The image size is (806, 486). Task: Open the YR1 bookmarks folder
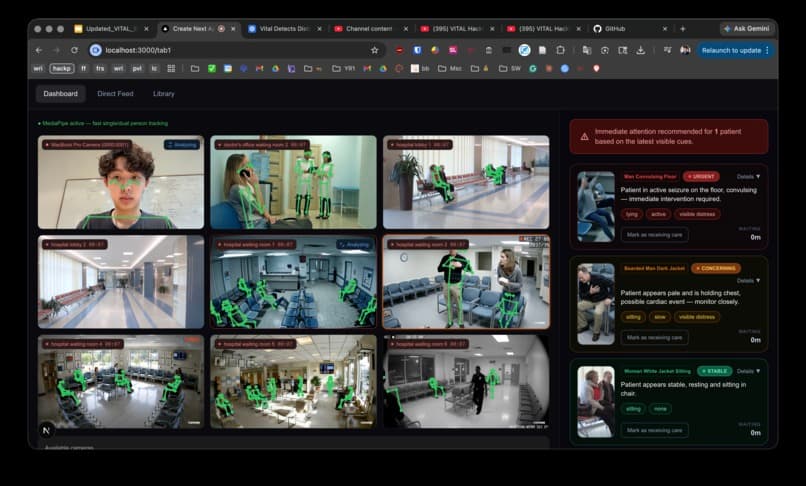pos(344,68)
